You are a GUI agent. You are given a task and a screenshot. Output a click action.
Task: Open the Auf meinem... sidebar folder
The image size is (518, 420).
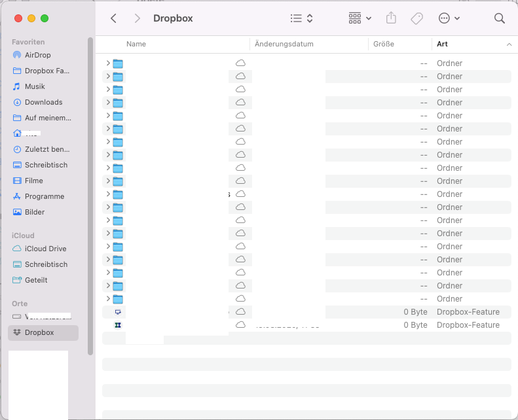(x=42, y=118)
